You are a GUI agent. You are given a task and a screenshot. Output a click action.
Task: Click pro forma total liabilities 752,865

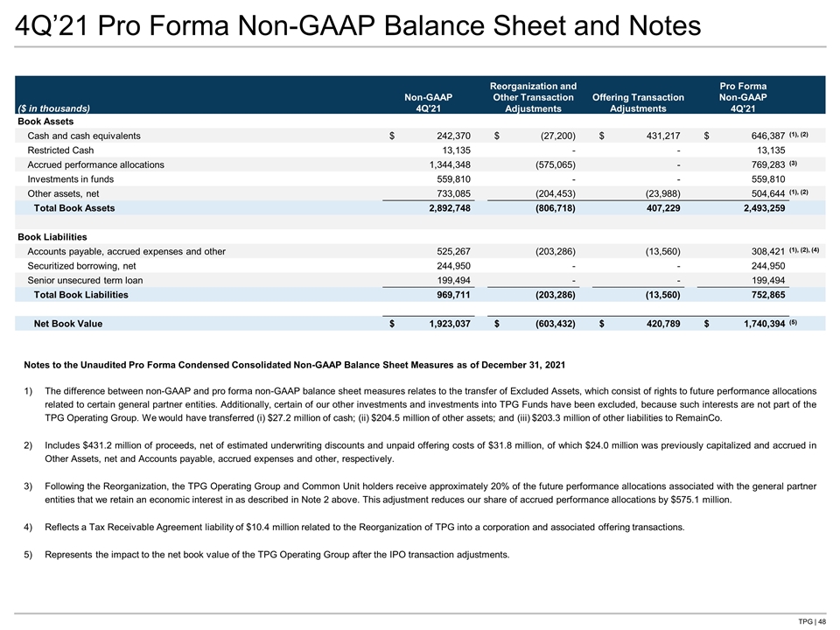(768, 295)
